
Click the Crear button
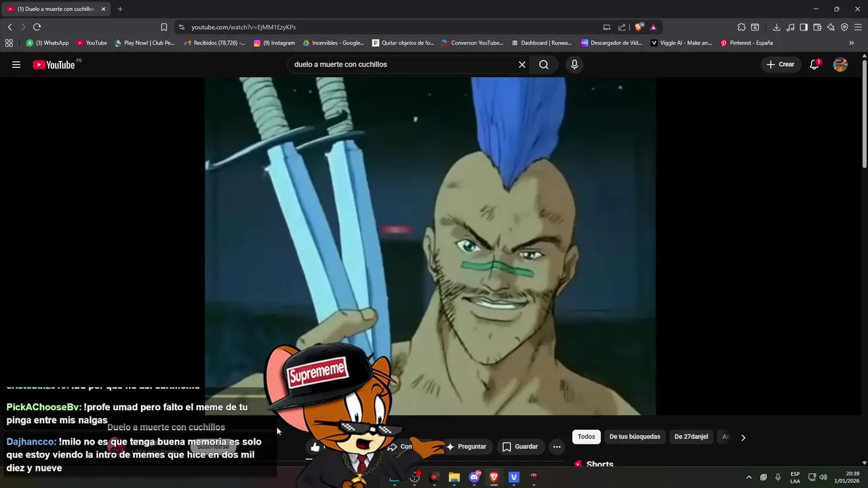[780, 64]
